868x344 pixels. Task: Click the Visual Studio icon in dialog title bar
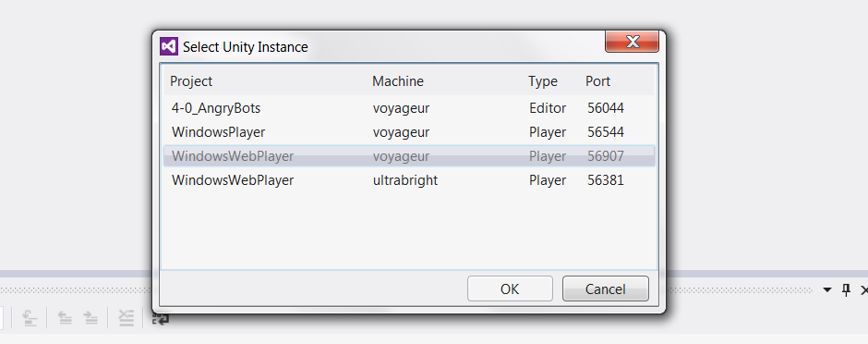click(169, 46)
